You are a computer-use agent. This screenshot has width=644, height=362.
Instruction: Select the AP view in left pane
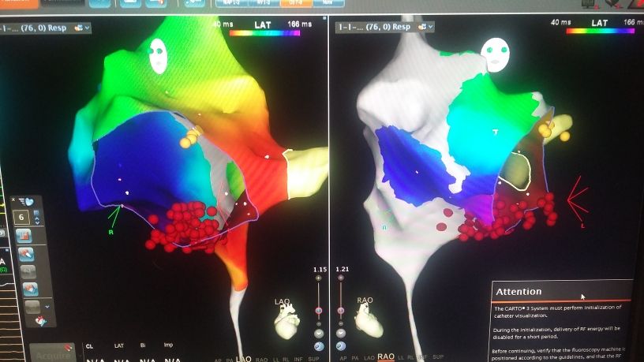[x=217, y=358]
